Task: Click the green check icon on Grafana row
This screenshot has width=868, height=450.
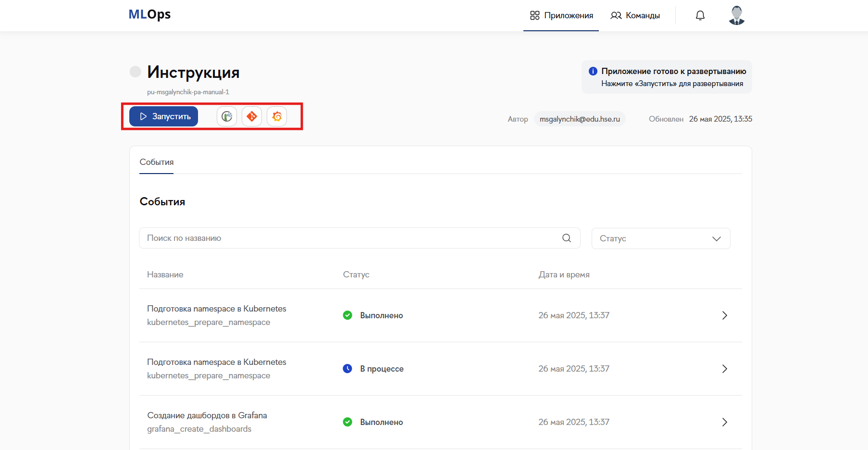Action: [347, 422]
